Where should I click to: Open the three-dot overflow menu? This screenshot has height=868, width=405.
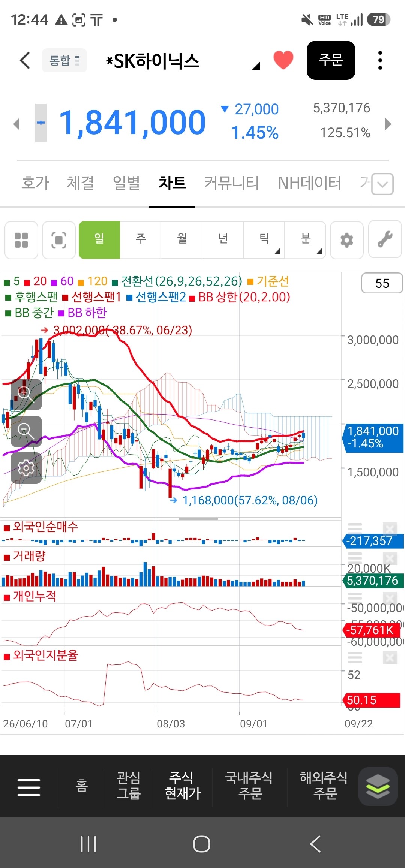point(380,60)
